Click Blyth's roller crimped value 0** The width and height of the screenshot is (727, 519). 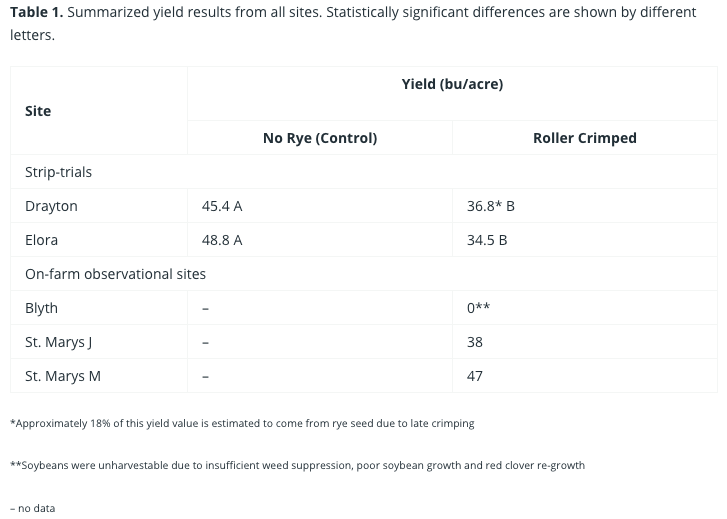[x=478, y=308]
